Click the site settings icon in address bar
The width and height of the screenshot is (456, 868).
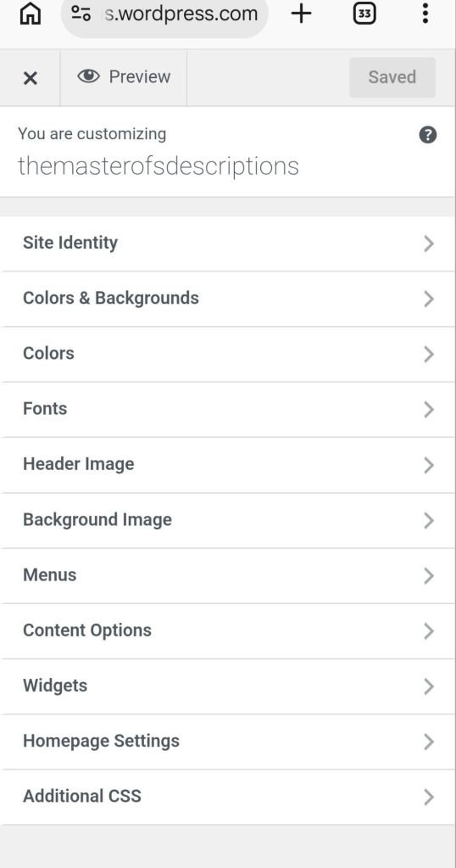pyautogui.click(x=81, y=13)
